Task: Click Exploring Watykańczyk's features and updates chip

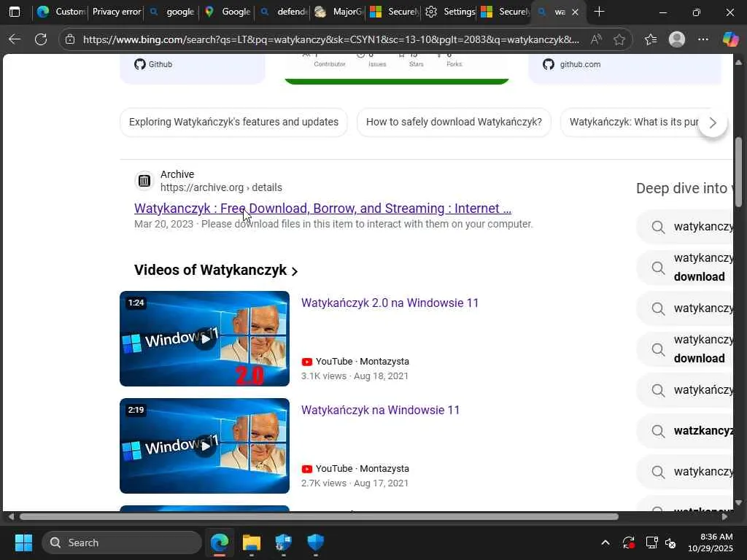Action: tap(233, 122)
